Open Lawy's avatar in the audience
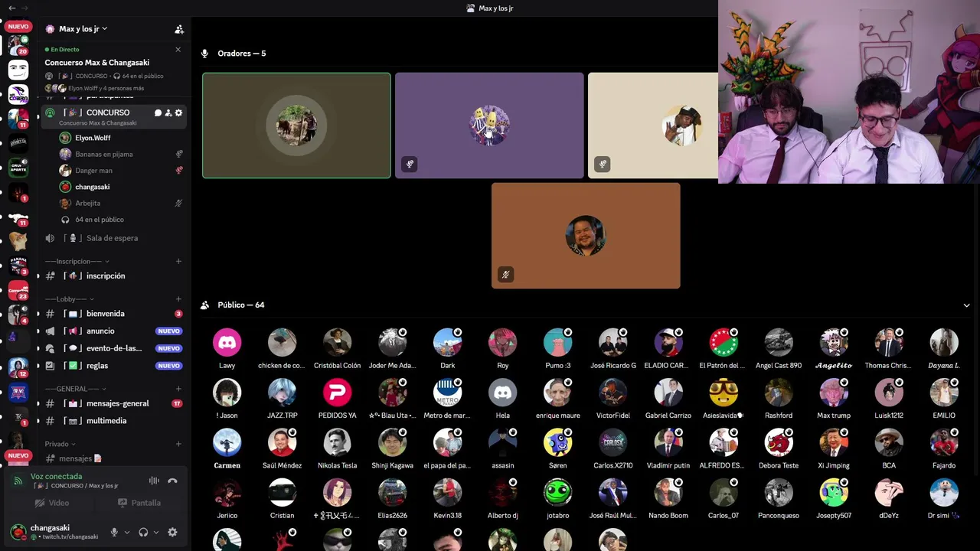980x551 pixels. tap(227, 343)
